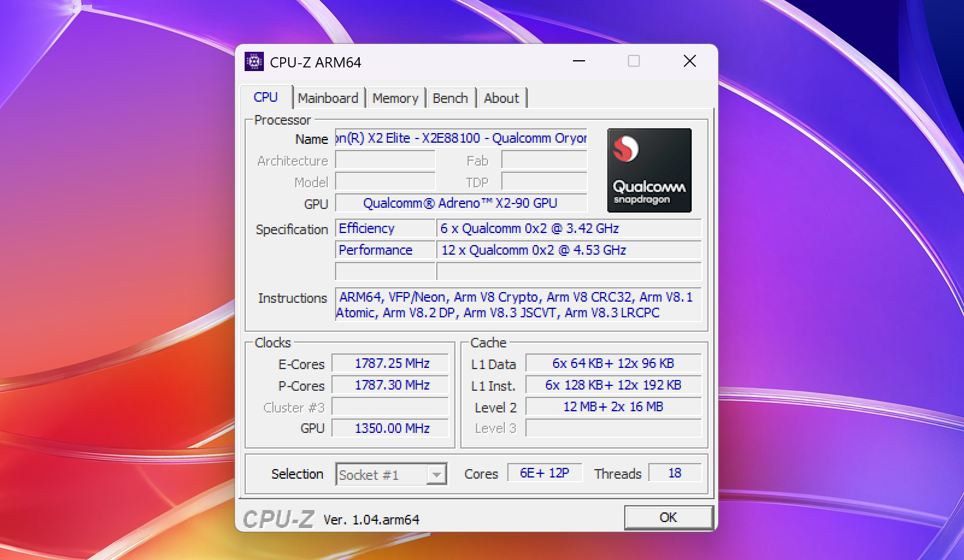Click the Qualcomm Snapdragon logo image

pyautogui.click(x=649, y=170)
